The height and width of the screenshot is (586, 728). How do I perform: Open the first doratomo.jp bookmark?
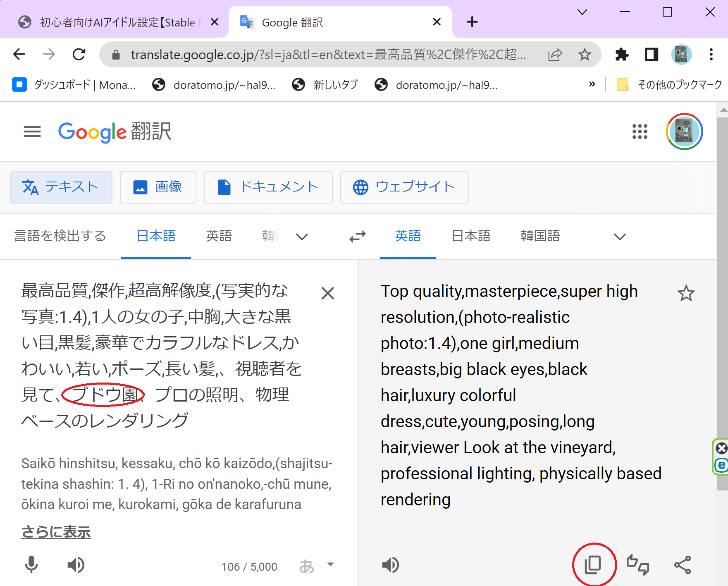tap(214, 85)
